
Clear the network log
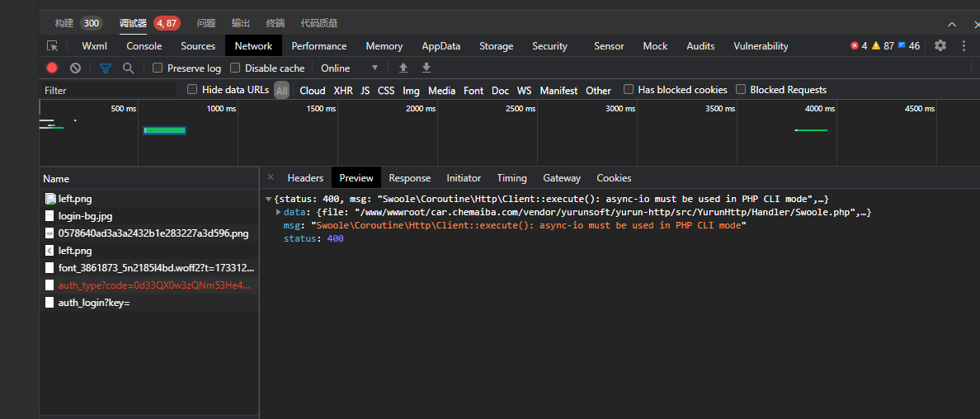tap(75, 68)
